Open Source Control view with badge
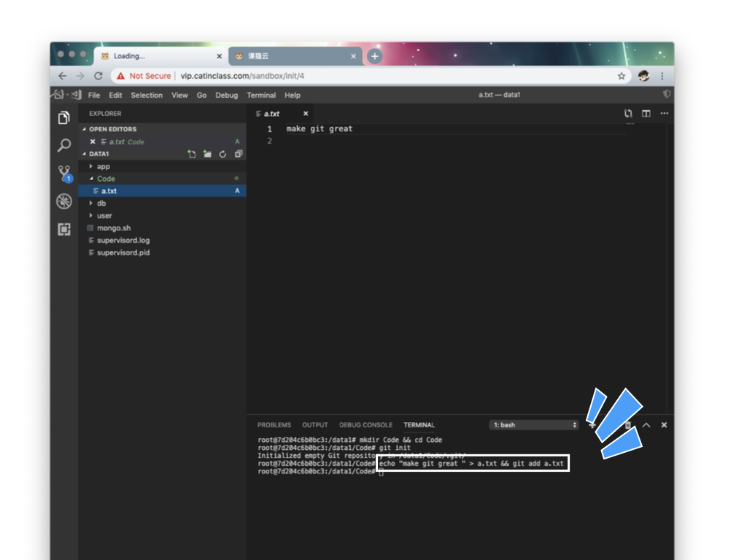Screen dimensions: 747x560 [64, 174]
